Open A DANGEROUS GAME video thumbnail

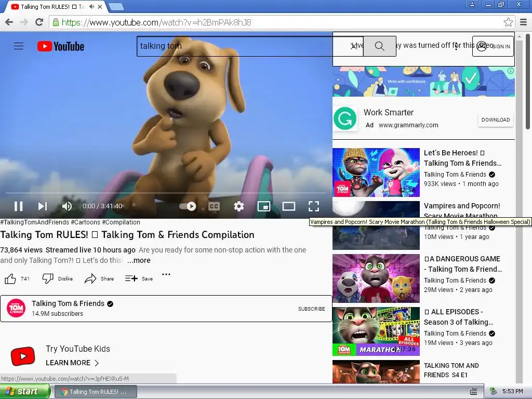click(376, 278)
